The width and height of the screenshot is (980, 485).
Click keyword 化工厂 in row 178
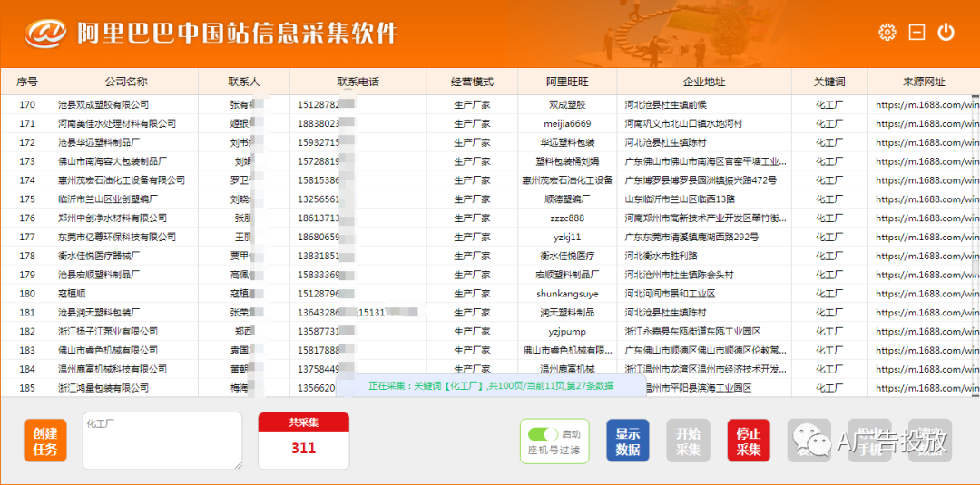click(829, 256)
